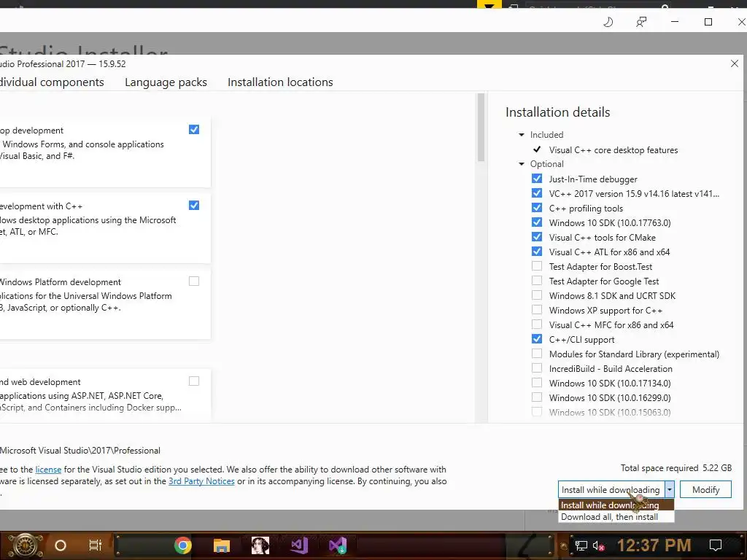
Task: Open Visual Studio from taskbar
Action: tap(299, 545)
